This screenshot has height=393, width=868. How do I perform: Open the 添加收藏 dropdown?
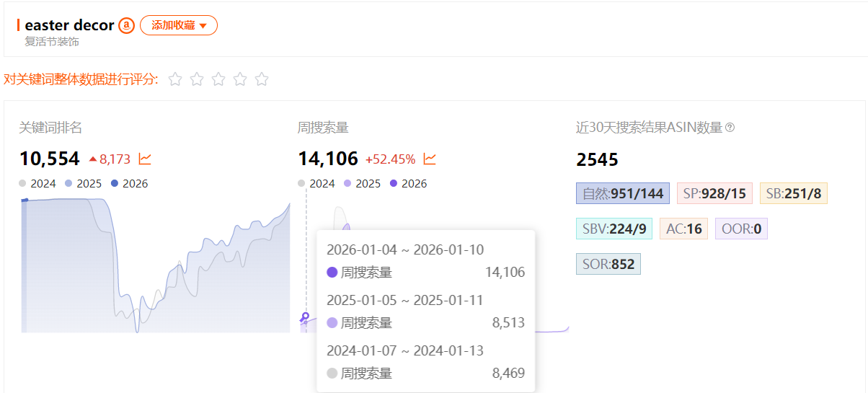179,25
